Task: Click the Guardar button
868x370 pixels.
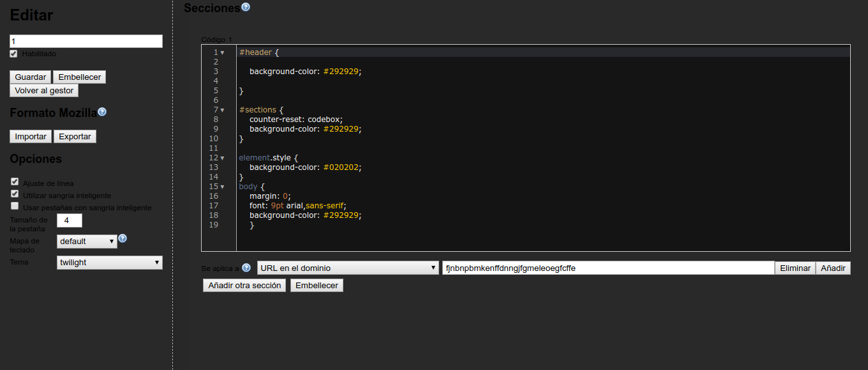Action: click(x=30, y=77)
